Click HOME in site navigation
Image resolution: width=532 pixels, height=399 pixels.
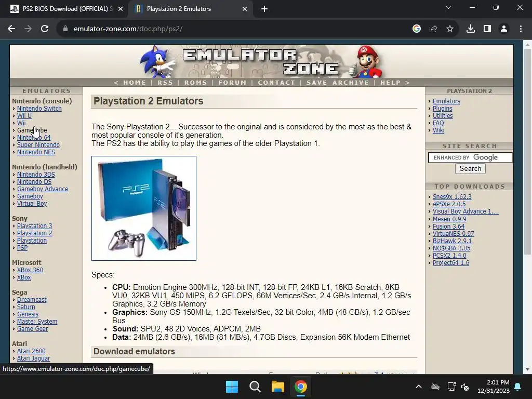point(135,83)
